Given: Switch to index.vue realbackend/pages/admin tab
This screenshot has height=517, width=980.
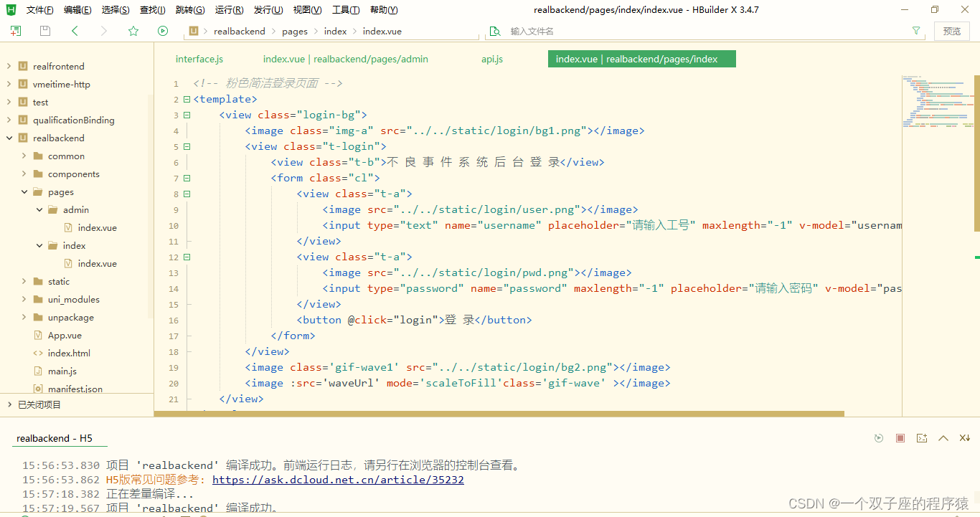Looking at the screenshot, I should pos(346,59).
